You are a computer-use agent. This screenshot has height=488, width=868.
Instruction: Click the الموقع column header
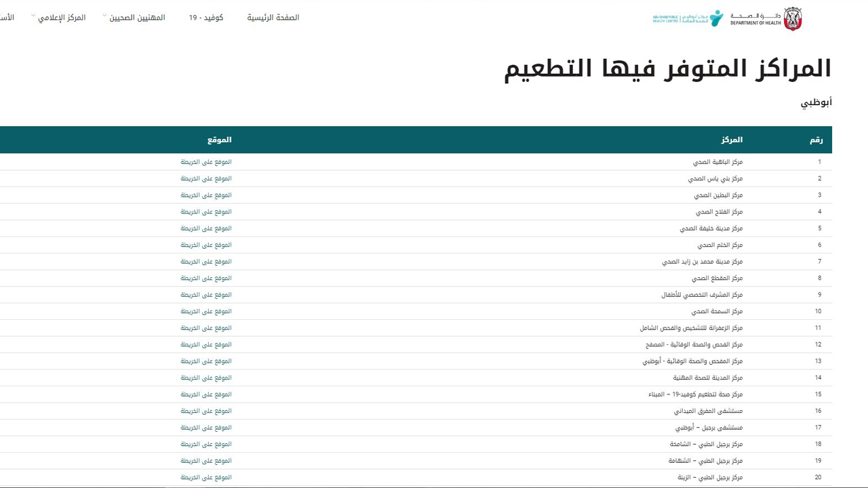pos(219,140)
